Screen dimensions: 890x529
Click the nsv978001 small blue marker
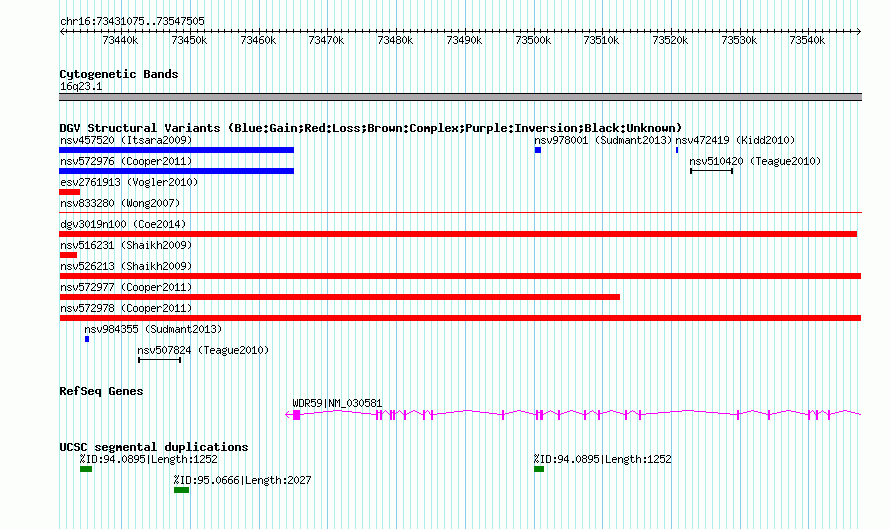tap(538, 150)
